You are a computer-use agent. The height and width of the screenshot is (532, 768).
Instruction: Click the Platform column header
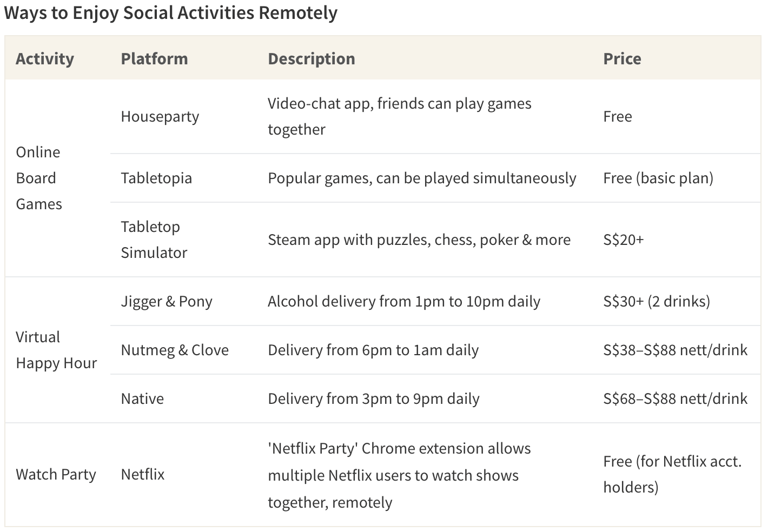[x=154, y=58]
